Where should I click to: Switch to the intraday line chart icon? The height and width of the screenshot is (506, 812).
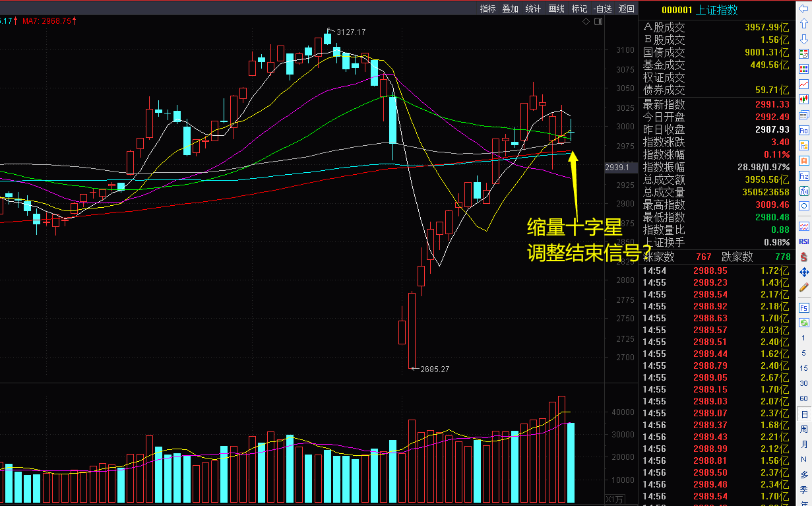point(803,84)
